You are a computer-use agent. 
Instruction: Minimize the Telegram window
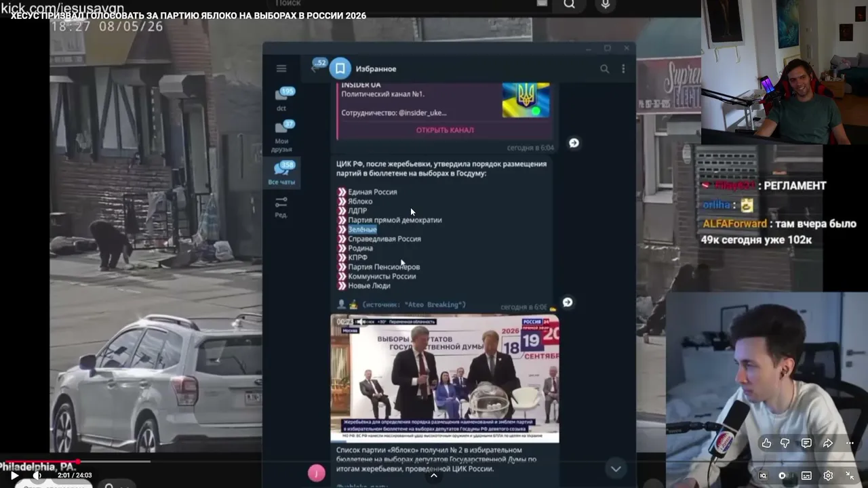pos(589,48)
